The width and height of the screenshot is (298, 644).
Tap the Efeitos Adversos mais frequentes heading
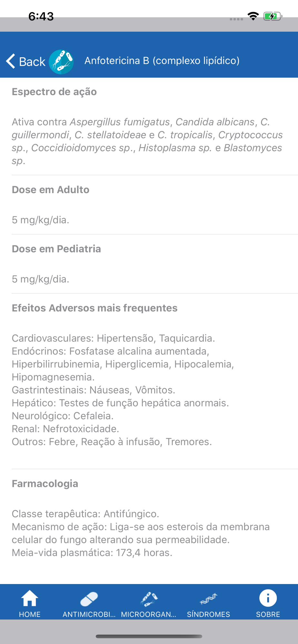pos(94,308)
